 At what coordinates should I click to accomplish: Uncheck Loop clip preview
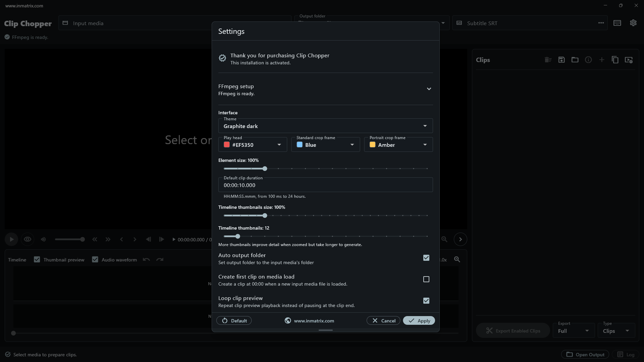pos(426,301)
